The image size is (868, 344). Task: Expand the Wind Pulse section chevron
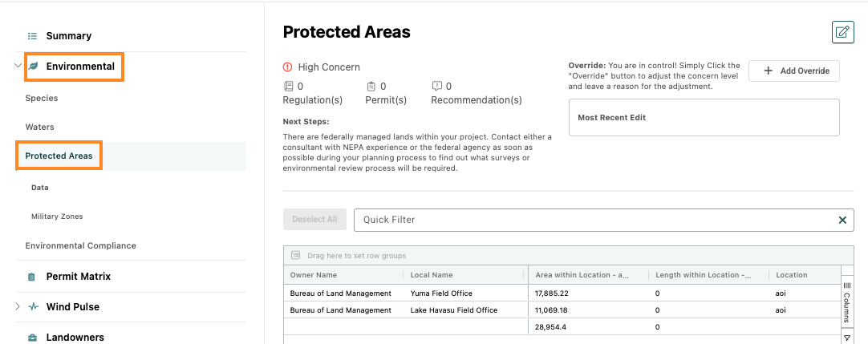pos(18,306)
